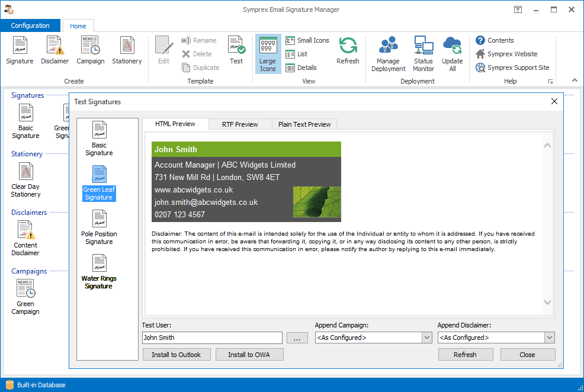Select Pole Position Signature in list
584x392 pixels.
pyautogui.click(x=99, y=227)
